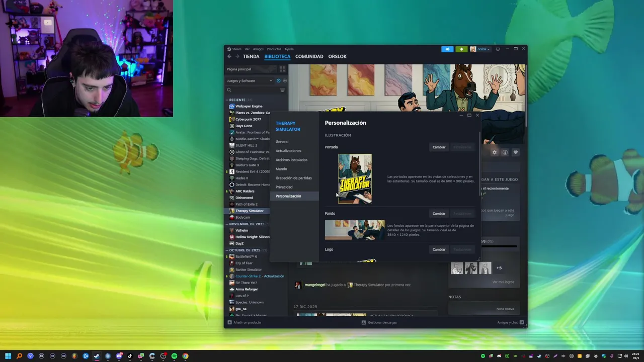The image size is (644, 362).
Task: Collapse the OCTUBRE DE 2025 section
Action: (x=226, y=250)
